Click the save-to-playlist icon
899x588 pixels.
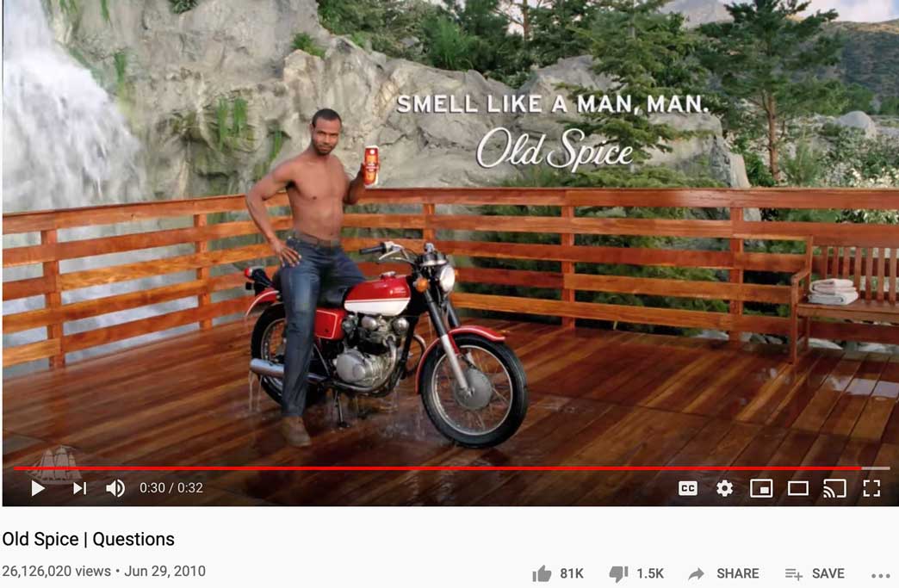click(x=793, y=573)
